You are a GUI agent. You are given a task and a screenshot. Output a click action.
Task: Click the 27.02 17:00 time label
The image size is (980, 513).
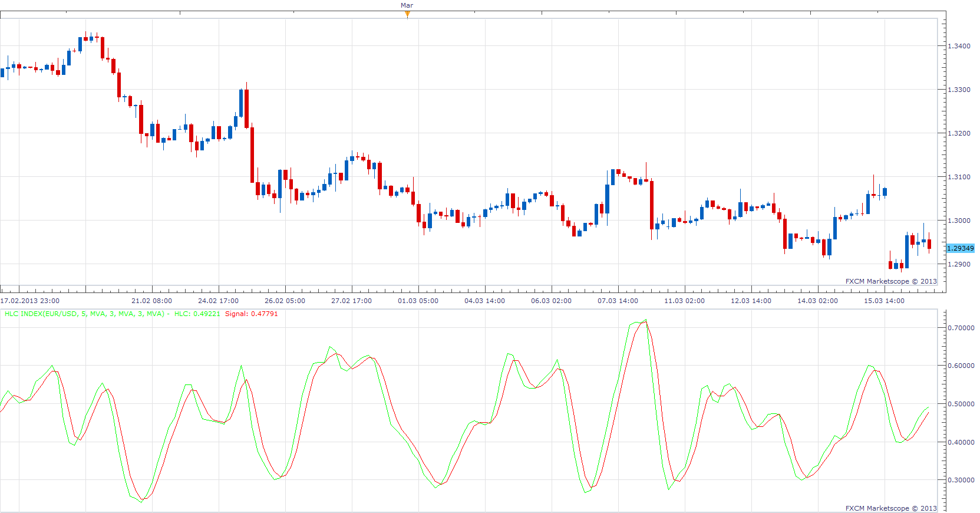coord(352,301)
